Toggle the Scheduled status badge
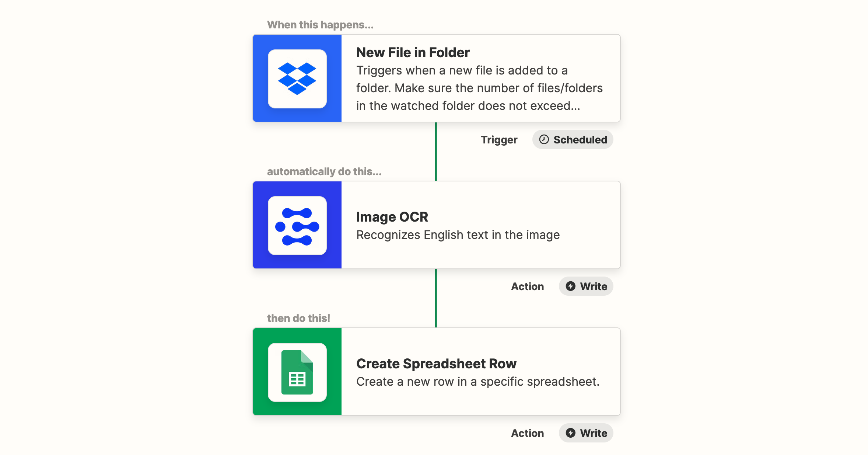This screenshot has width=868, height=455. [572, 139]
